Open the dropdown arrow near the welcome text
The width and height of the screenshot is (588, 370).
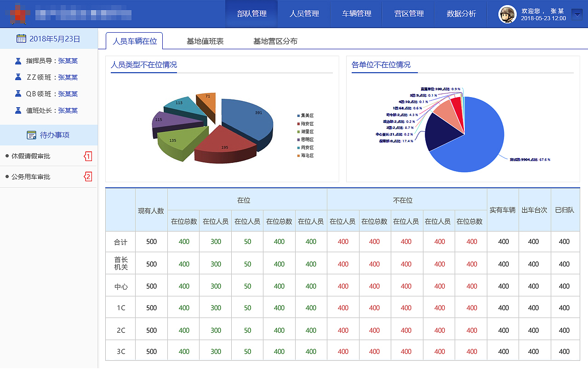click(x=577, y=14)
